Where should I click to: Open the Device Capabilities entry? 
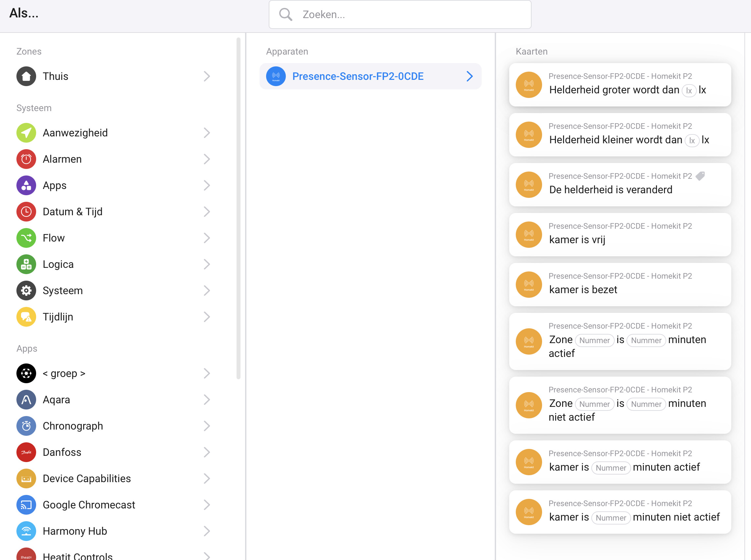86,478
